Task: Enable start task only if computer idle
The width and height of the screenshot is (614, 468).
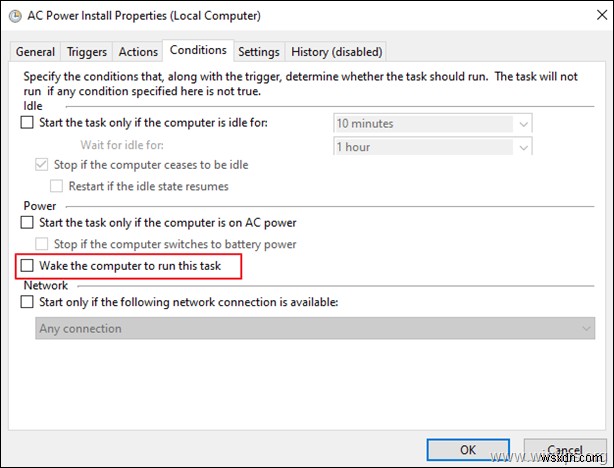Action: 27,123
